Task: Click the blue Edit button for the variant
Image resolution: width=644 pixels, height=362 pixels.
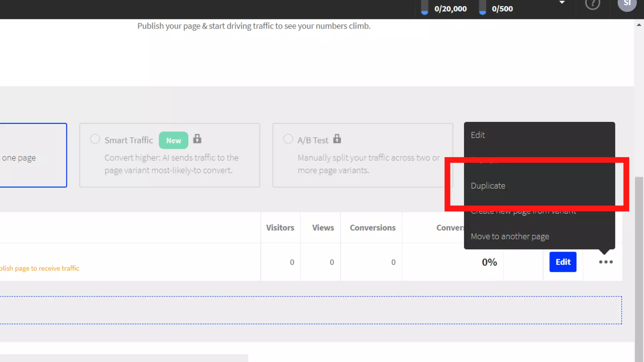Action: click(x=562, y=262)
